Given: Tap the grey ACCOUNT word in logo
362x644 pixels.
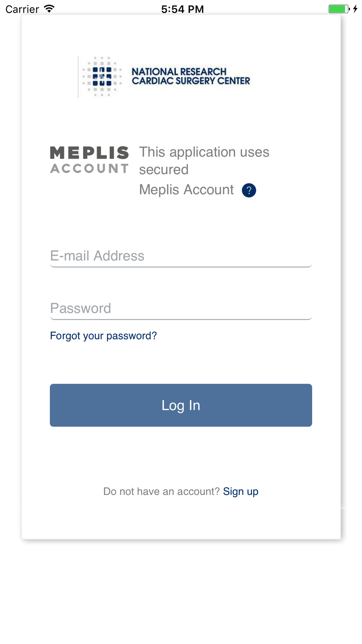Looking at the screenshot, I should point(89,168).
